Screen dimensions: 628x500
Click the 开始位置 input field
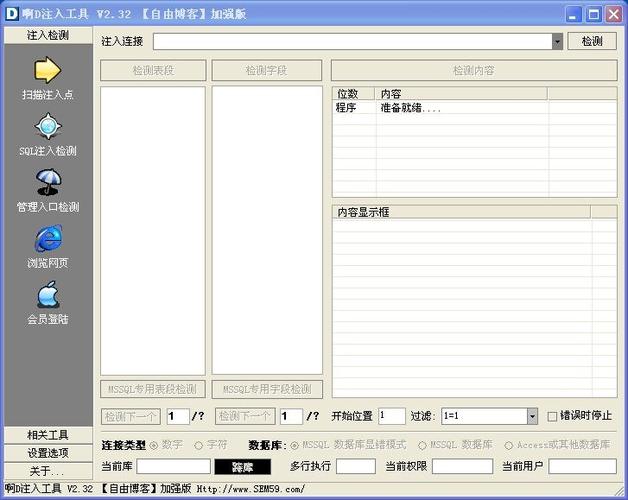point(391,416)
